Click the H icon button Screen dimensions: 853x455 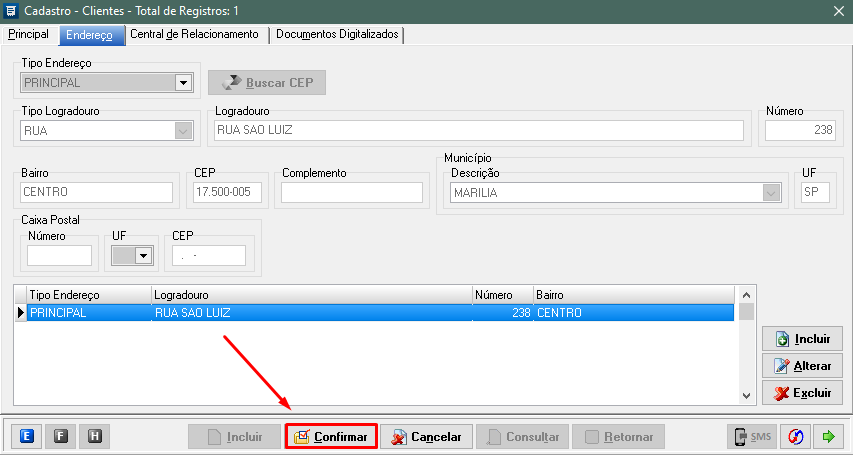[x=95, y=436]
